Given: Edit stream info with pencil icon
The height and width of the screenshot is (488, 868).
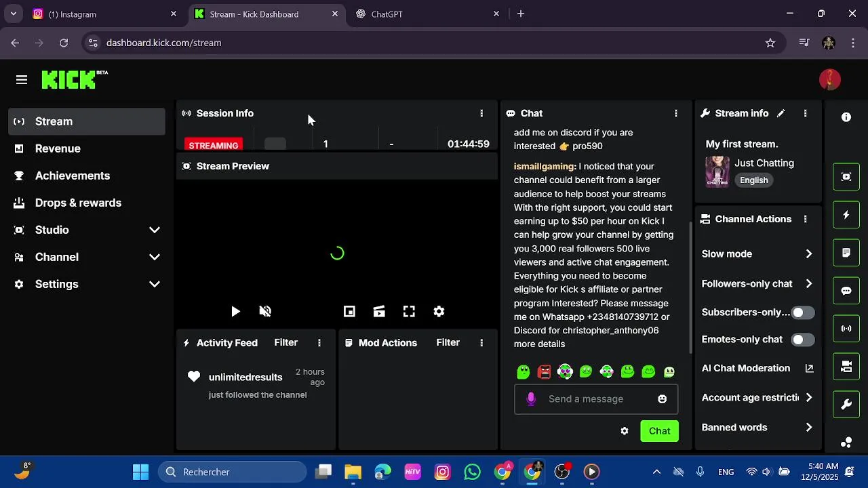Looking at the screenshot, I should click(x=781, y=113).
